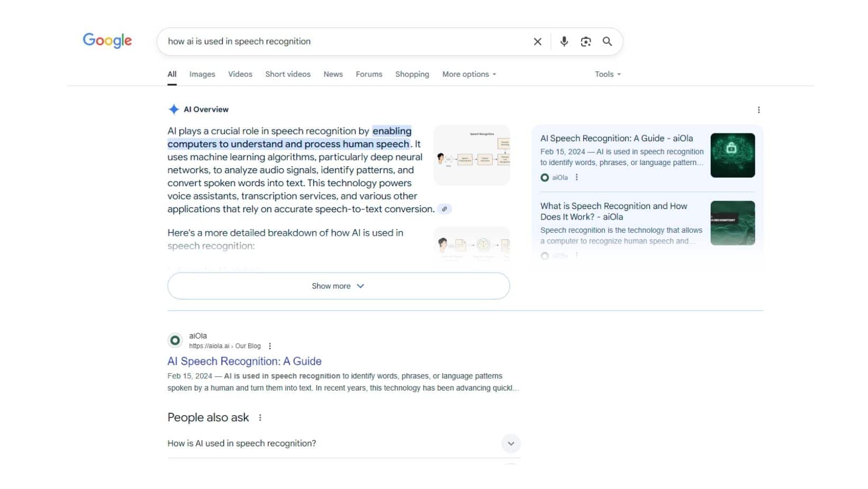Click the aiOla site favicon
Viewport: 868px width, 489px height.
point(175,340)
